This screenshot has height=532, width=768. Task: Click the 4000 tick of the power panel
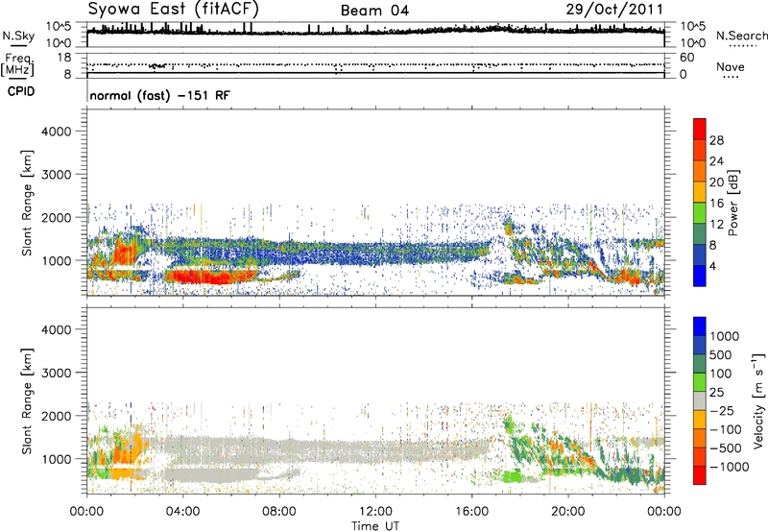[x=56, y=132]
